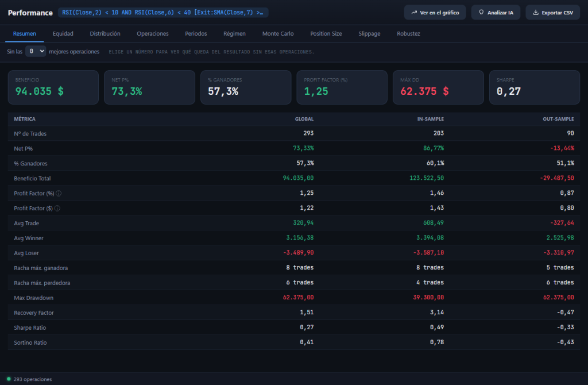The width and height of the screenshot is (588, 385).
Task: Select the Resumen tab
Action: (x=24, y=33)
